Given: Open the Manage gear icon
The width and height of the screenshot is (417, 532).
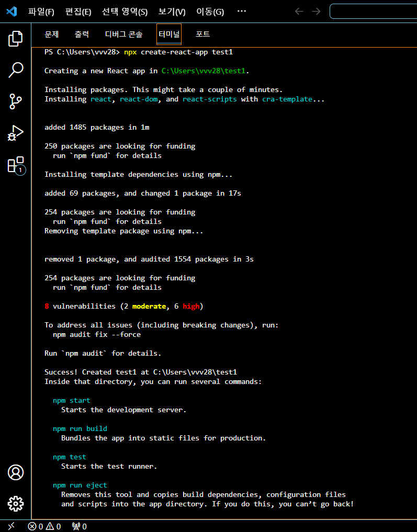Looking at the screenshot, I should 16,504.
